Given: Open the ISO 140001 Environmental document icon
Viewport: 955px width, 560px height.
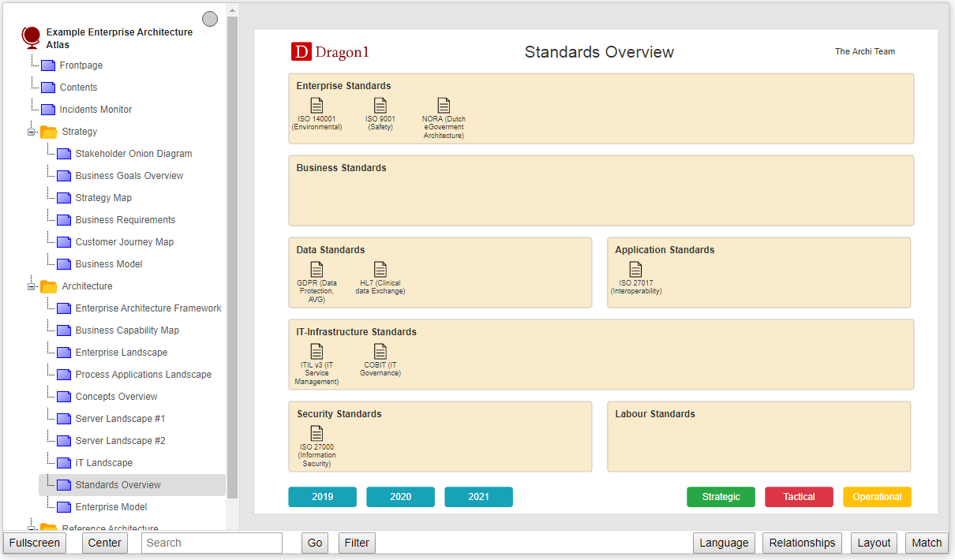Looking at the screenshot, I should click(316, 105).
